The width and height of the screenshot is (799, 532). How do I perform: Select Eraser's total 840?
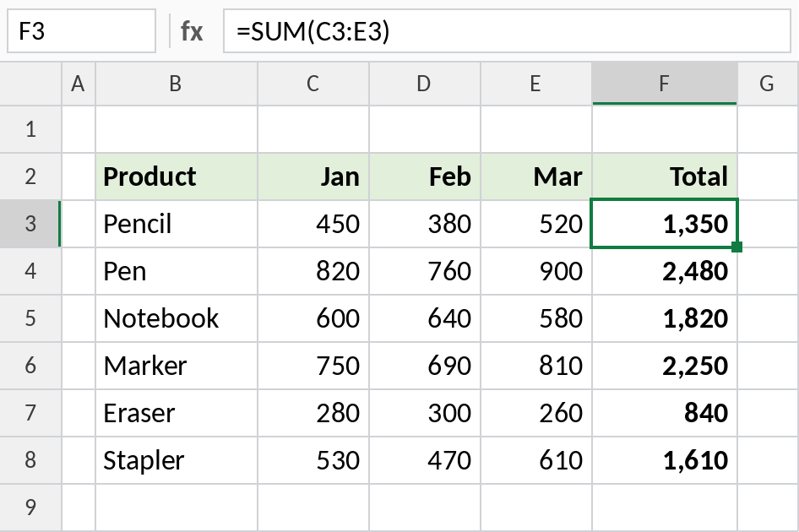[665, 413]
